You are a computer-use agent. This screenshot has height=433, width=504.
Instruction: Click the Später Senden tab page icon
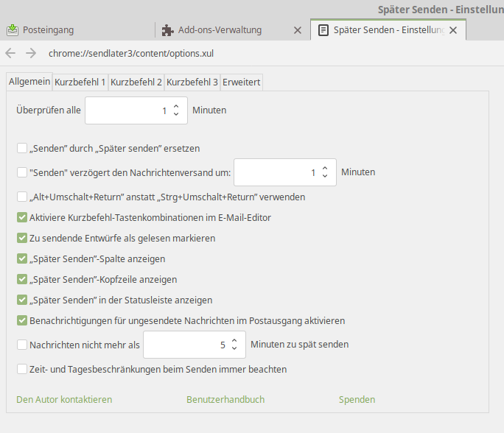pos(323,30)
